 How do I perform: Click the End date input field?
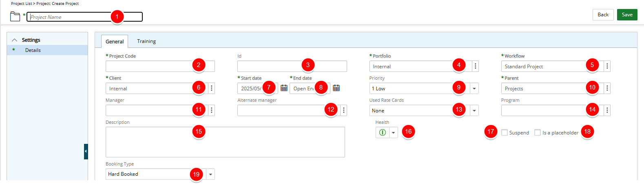coord(310,88)
